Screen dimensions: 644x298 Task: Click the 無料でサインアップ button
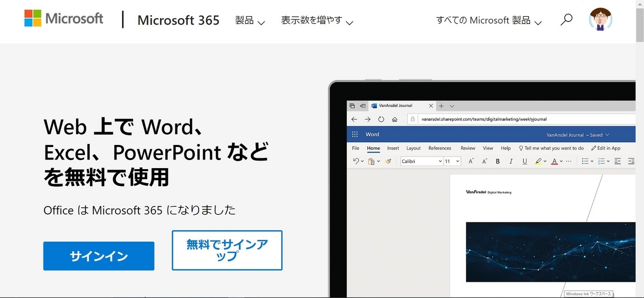point(227,250)
